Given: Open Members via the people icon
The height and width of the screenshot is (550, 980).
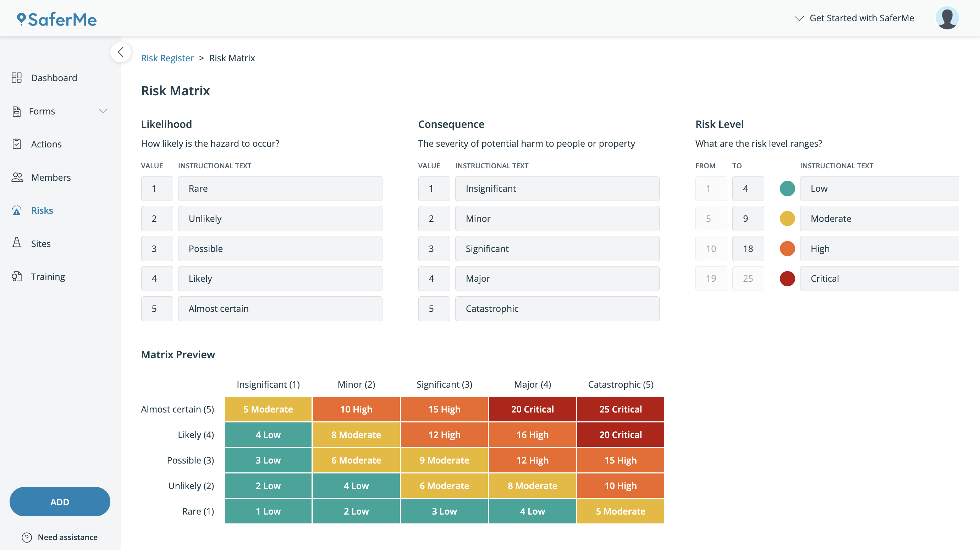Looking at the screenshot, I should (x=17, y=177).
